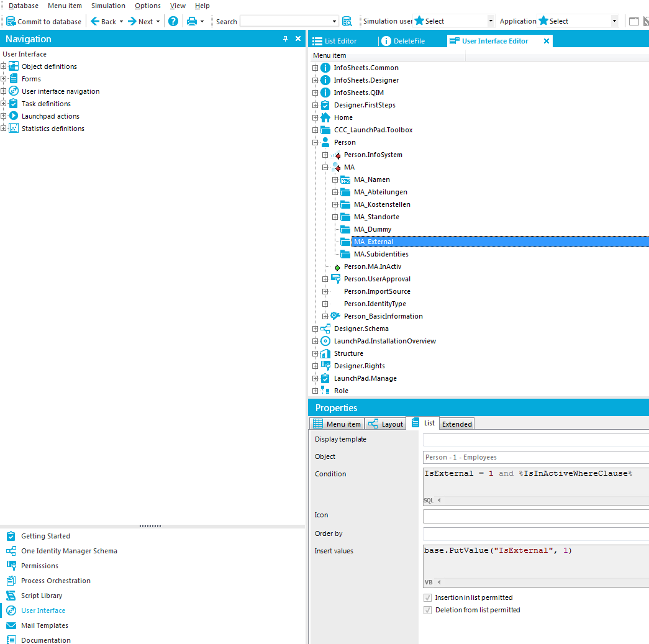Switch to the Extended properties tab
This screenshot has width=649, height=644.
tap(456, 424)
